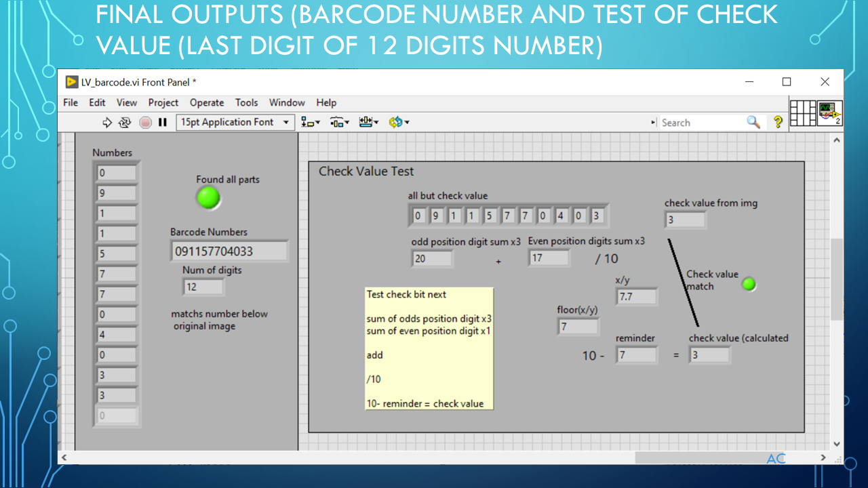Screen dimensions: 868x488
Task: Click inside the Search field
Action: [x=698, y=122]
